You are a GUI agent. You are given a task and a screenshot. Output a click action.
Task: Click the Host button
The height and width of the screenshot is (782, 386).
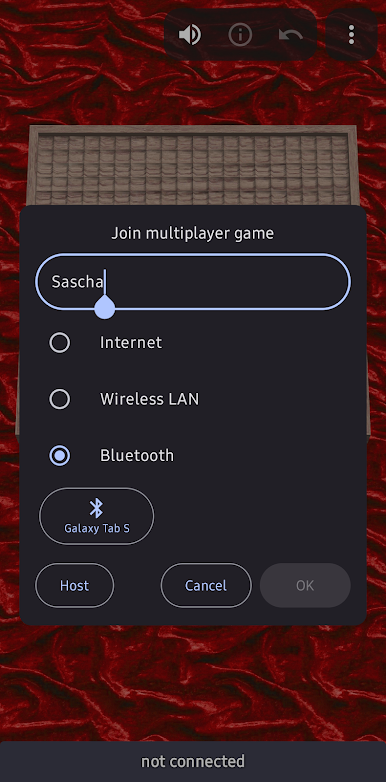[x=74, y=586]
